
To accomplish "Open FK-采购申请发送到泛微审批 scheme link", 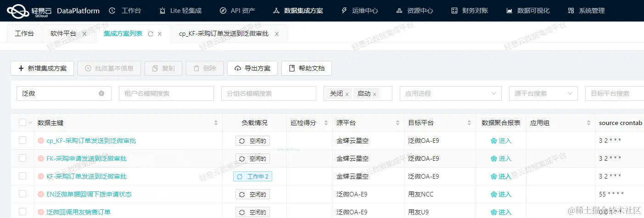I will (x=87, y=158).
